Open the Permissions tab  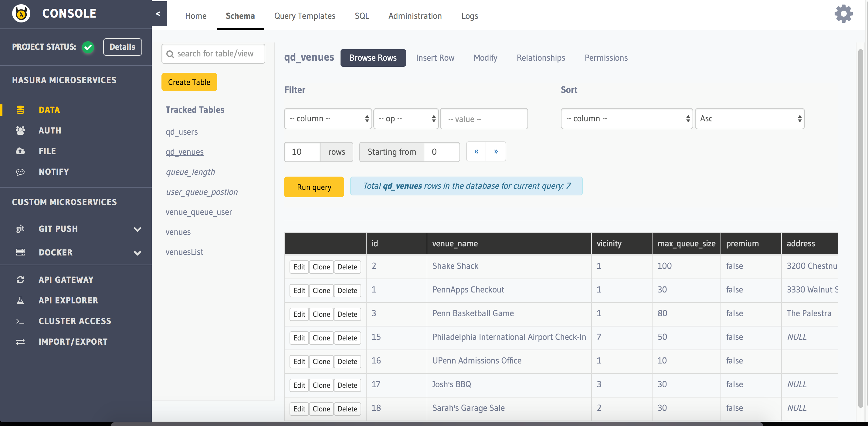coord(606,58)
